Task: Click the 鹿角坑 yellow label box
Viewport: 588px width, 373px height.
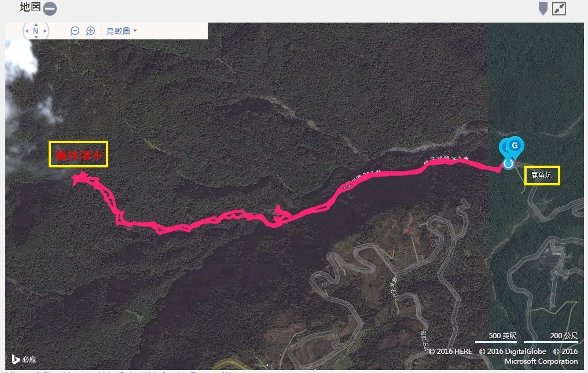Action: point(542,175)
